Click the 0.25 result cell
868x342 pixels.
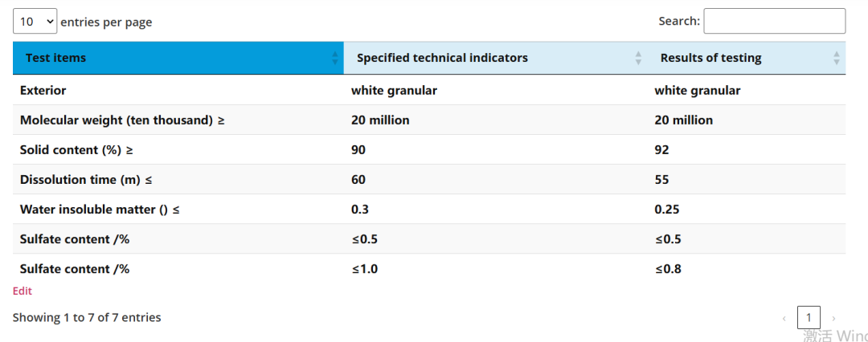click(x=747, y=210)
